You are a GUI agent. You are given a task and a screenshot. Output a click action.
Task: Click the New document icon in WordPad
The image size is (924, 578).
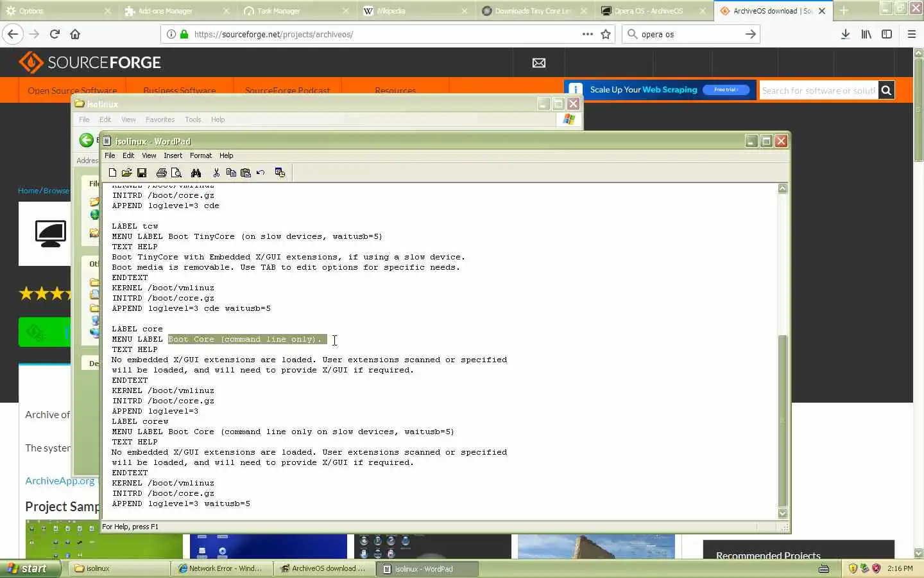tap(112, 173)
